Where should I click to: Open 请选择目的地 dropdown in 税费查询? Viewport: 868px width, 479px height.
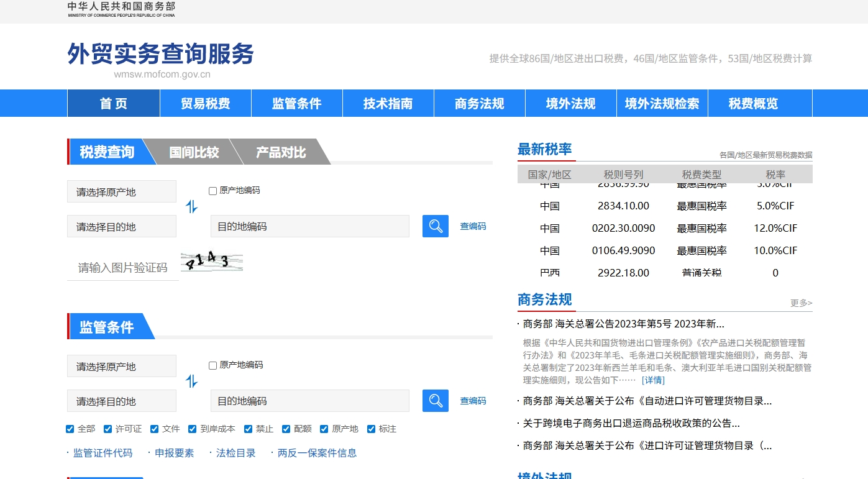(122, 227)
